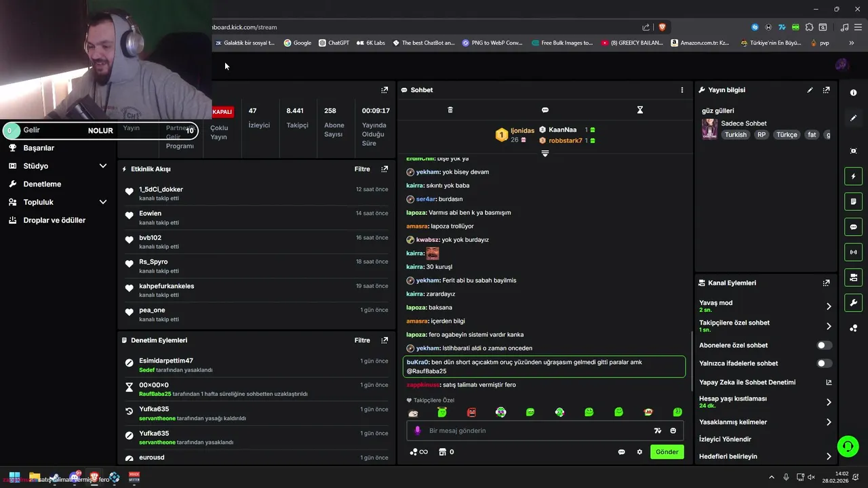The width and height of the screenshot is (868, 488).
Task: Click the screenshot frame icon in right rail
Action: pyautogui.click(x=853, y=150)
